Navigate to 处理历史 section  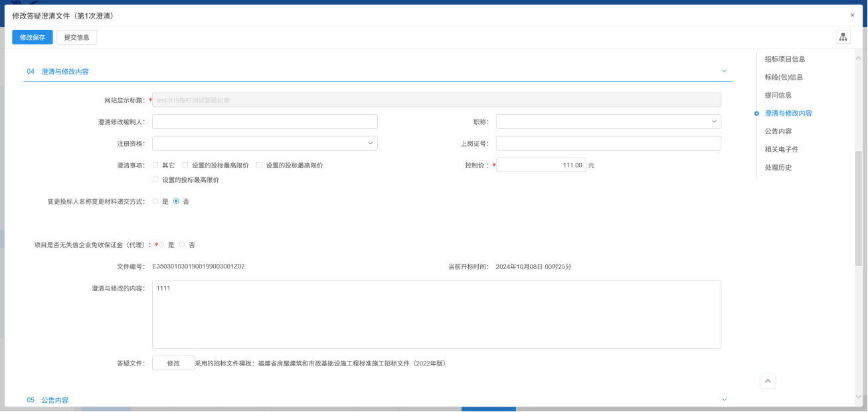pyautogui.click(x=778, y=167)
